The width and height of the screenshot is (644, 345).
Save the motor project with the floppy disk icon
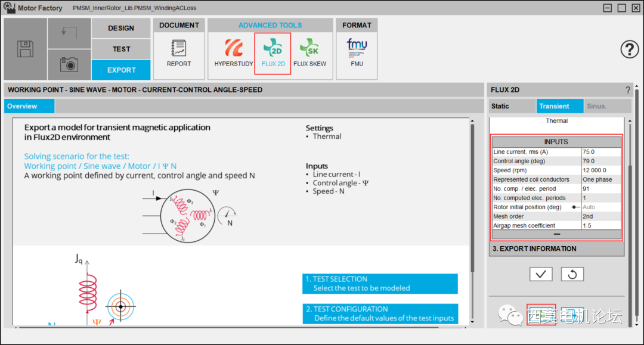[x=26, y=49]
